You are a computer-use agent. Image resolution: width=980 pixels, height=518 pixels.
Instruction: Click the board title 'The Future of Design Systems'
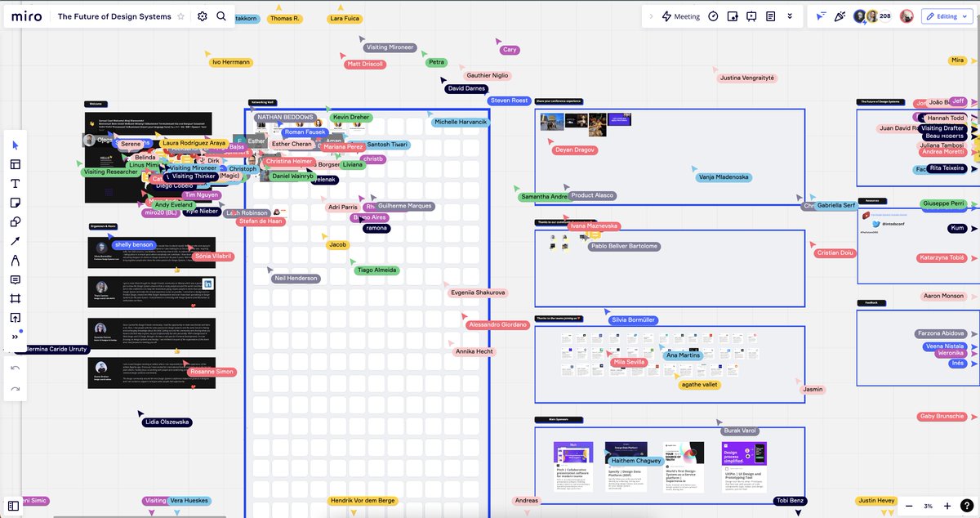point(114,16)
